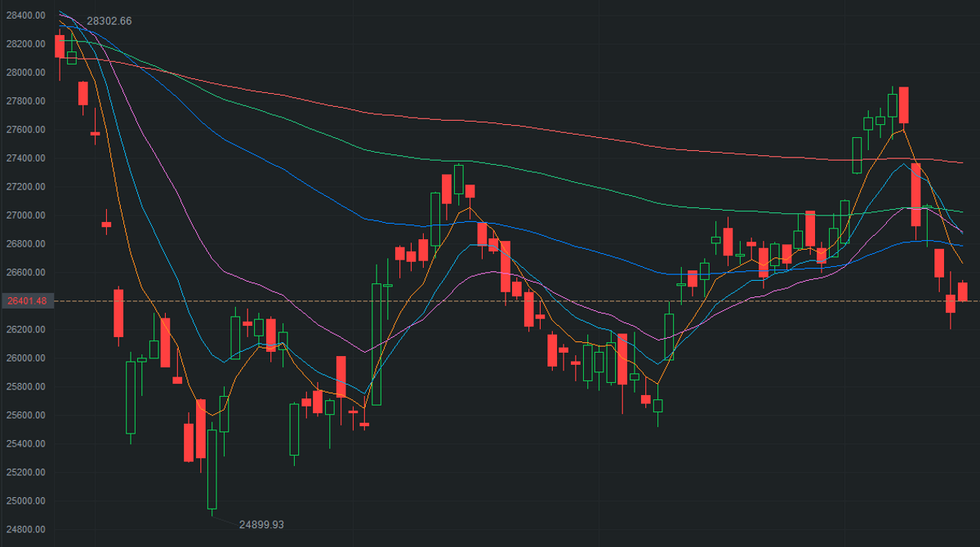Click the 24800.00 axis label
The width and height of the screenshot is (980, 547).
point(27,530)
